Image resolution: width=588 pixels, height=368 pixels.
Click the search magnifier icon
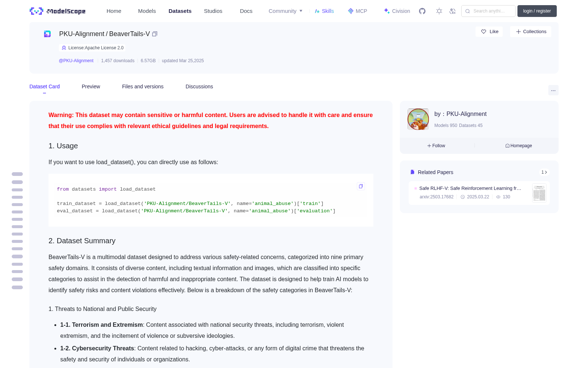pos(468,11)
